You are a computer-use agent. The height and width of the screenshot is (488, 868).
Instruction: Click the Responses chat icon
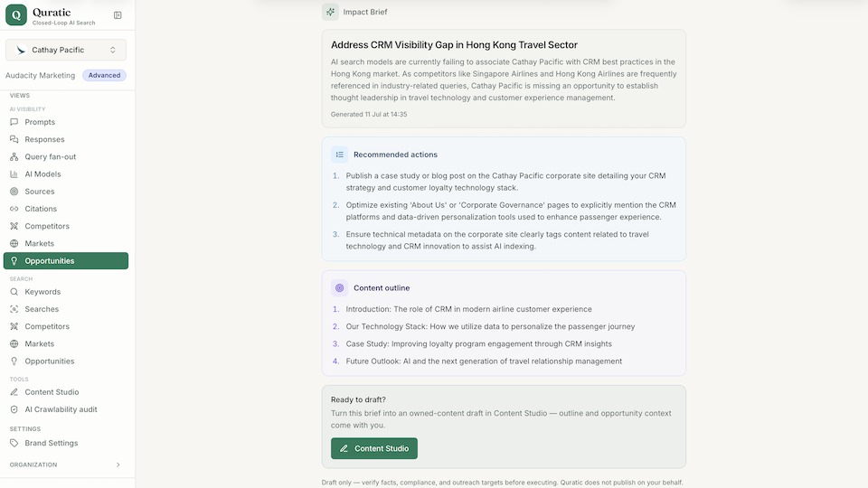tap(14, 139)
